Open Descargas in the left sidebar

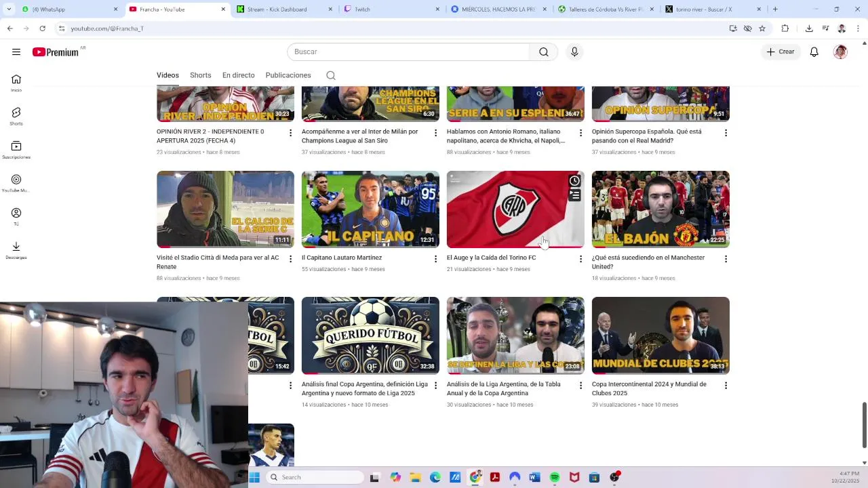tap(16, 250)
